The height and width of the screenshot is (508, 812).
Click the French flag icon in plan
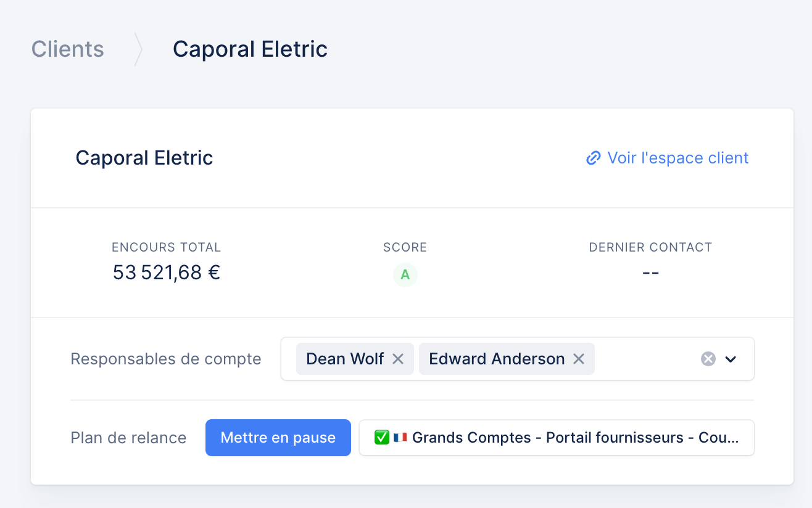(x=400, y=437)
